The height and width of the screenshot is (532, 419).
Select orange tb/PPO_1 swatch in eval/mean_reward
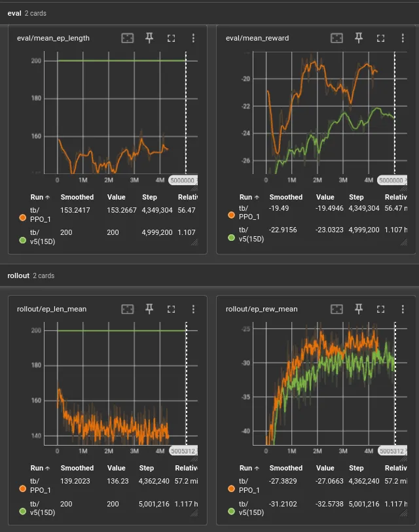(232, 215)
